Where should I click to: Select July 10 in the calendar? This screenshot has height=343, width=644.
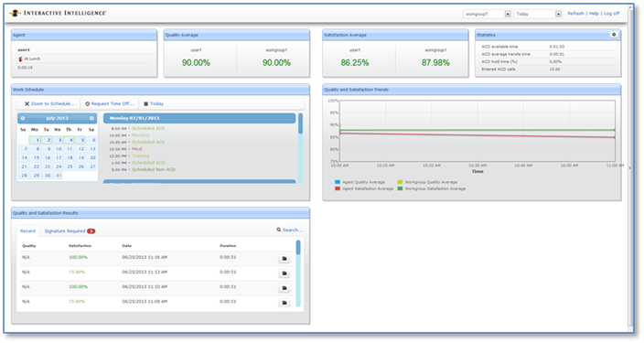click(58, 149)
